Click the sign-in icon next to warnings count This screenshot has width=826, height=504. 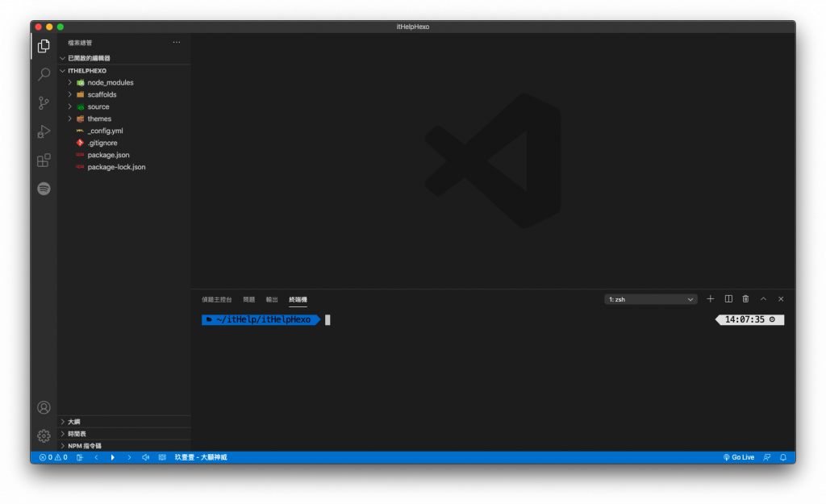click(80, 457)
